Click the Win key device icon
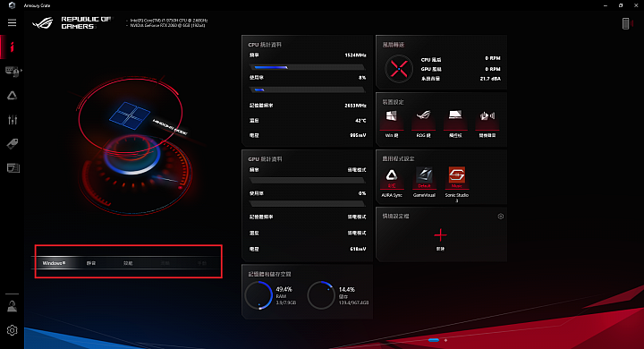Image resolution: width=644 pixels, height=349 pixels. pyautogui.click(x=392, y=115)
